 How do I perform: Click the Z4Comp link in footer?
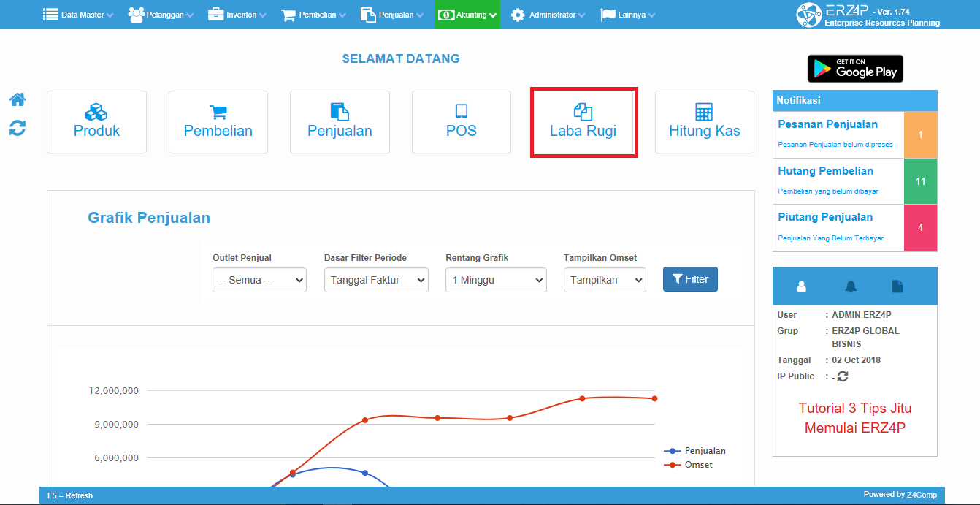[924, 495]
